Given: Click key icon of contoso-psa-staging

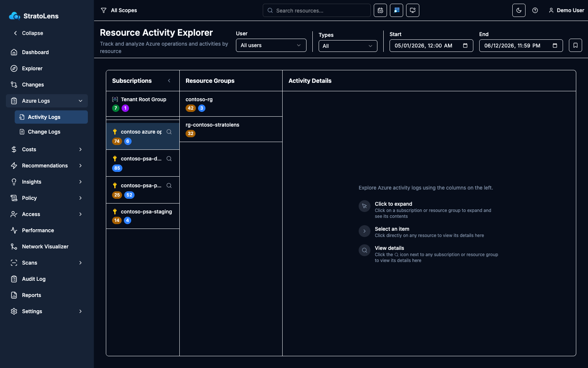Looking at the screenshot, I should [115, 212].
